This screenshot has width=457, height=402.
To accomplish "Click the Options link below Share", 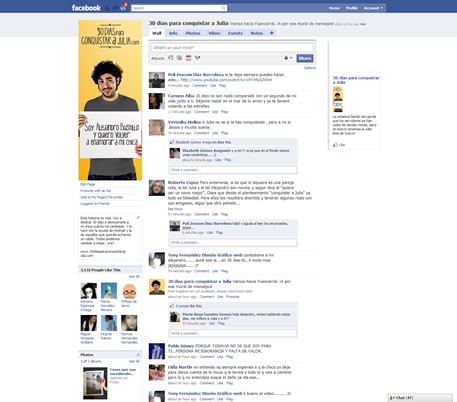I will pyautogui.click(x=310, y=68).
